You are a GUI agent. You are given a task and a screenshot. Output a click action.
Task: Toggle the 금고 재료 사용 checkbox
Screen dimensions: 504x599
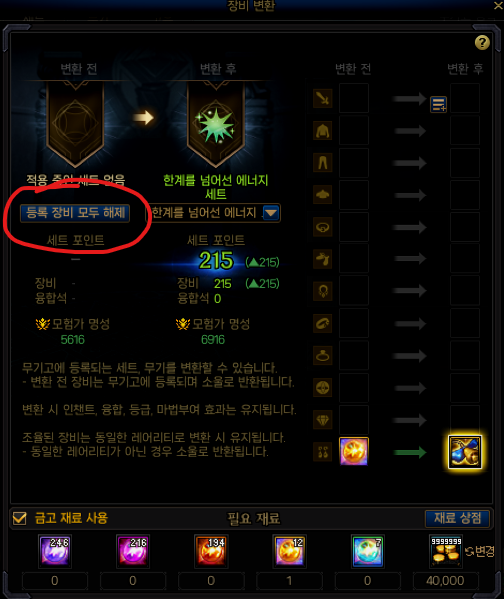(19, 518)
